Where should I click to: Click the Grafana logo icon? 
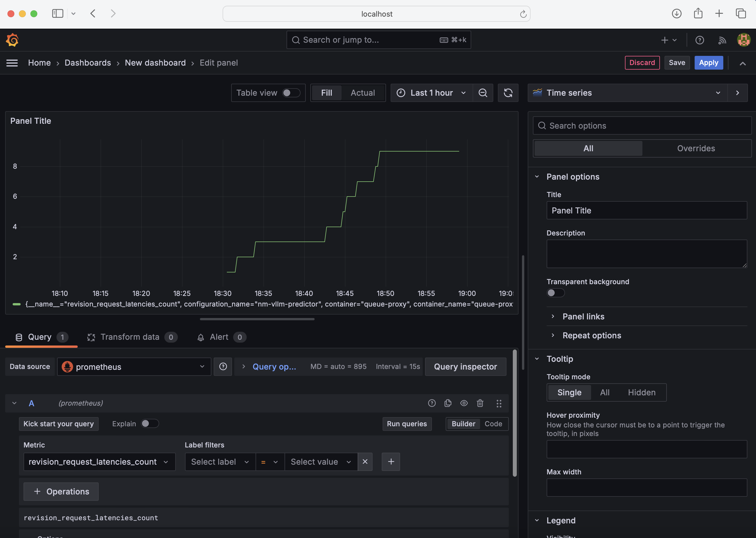[x=12, y=40]
